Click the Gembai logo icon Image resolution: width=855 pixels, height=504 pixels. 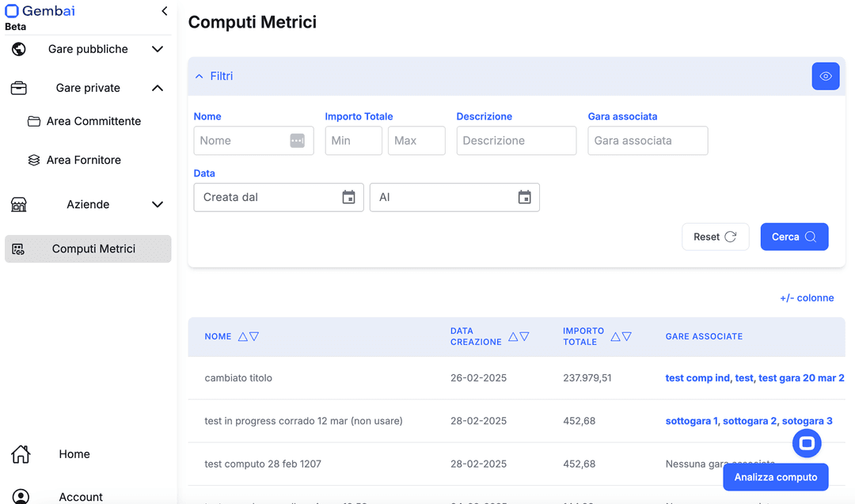point(12,11)
